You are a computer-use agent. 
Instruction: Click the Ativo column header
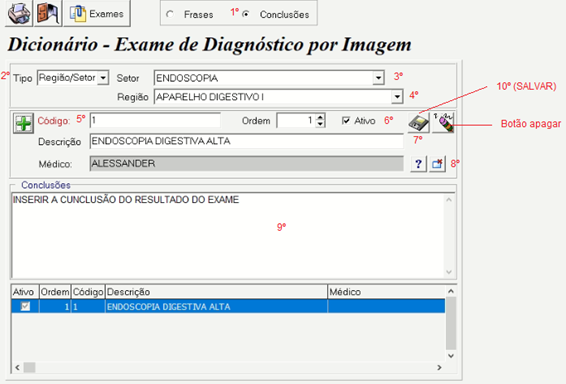(25, 292)
